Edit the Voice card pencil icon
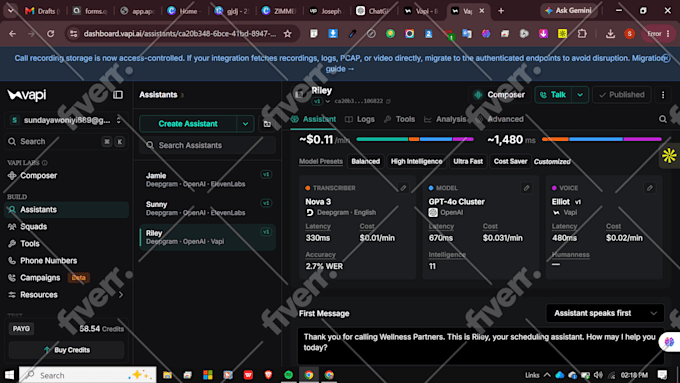 [650, 188]
